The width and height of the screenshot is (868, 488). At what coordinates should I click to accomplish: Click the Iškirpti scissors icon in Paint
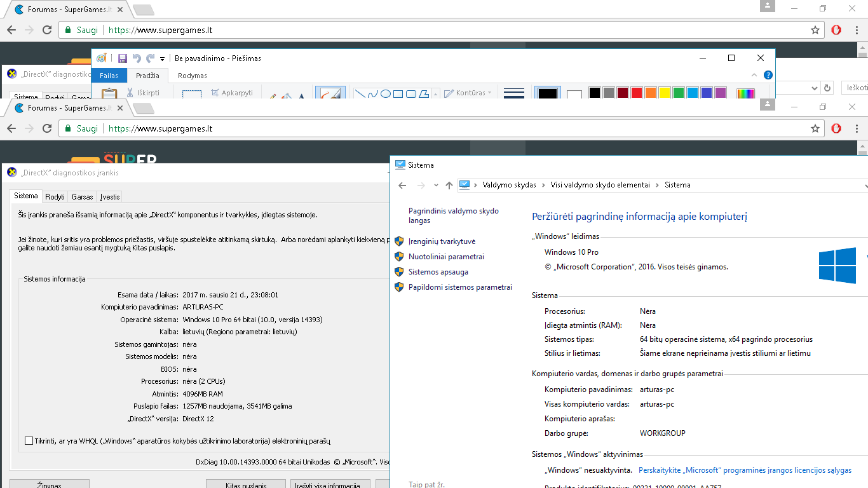[130, 93]
